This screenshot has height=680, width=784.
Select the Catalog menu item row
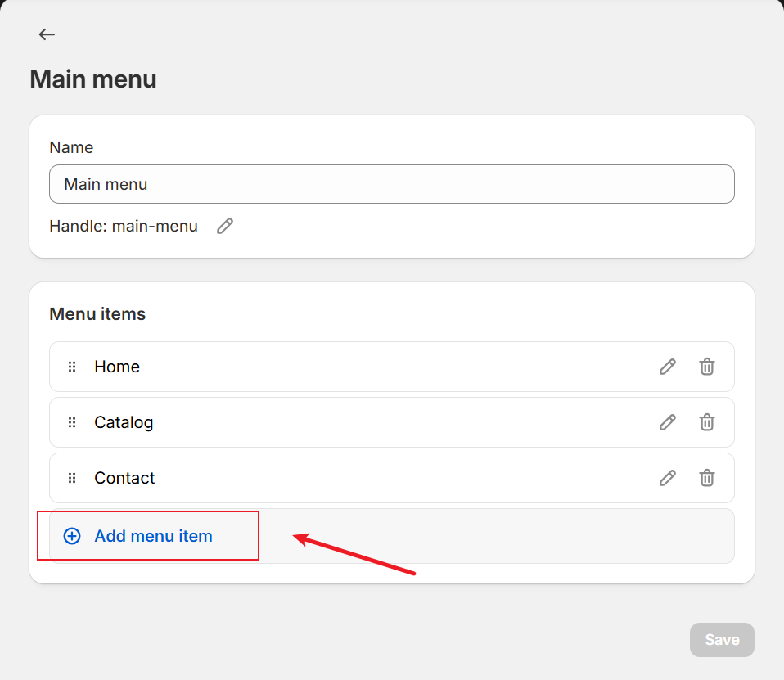(x=391, y=422)
